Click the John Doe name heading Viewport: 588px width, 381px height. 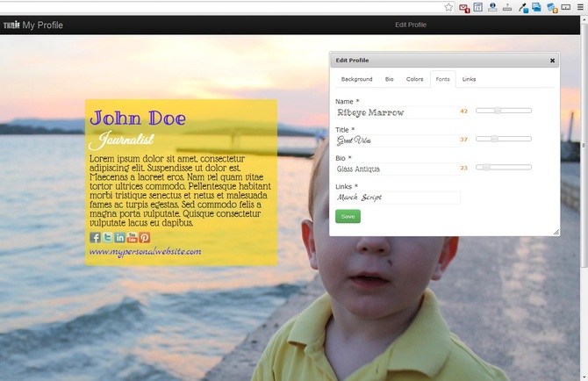pos(138,119)
